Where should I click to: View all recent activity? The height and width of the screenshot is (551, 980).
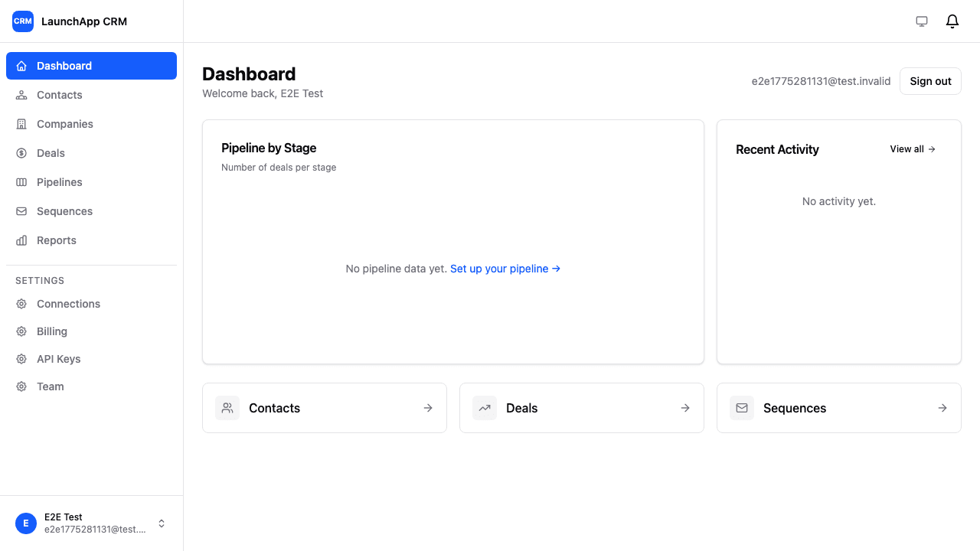[x=912, y=149]
